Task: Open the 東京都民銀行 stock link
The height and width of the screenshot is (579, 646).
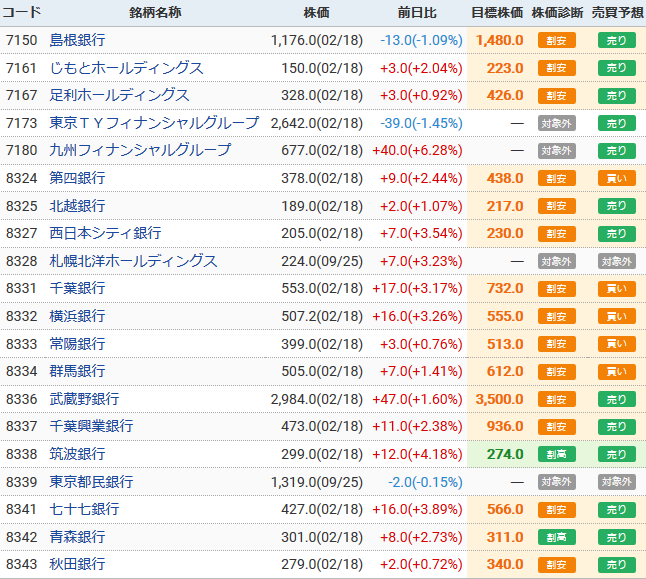Action: pyautogui.click(x=91, y=482)
